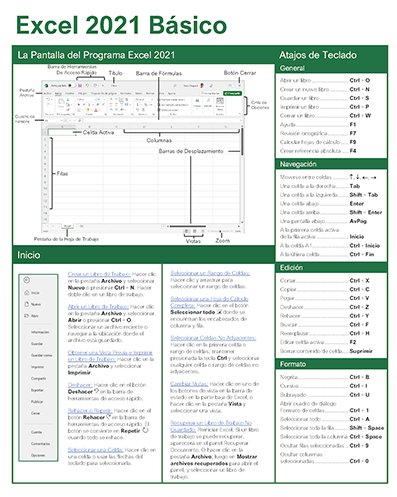Open the Rehacer o Repetir link
The width and height of the screenshot is (397, 497).
[90, 411]
